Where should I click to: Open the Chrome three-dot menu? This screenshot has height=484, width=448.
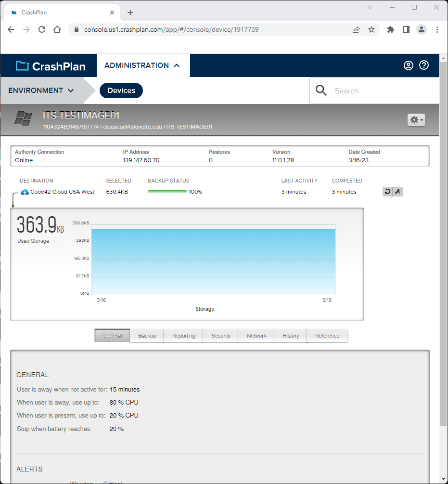pos(437,29)
